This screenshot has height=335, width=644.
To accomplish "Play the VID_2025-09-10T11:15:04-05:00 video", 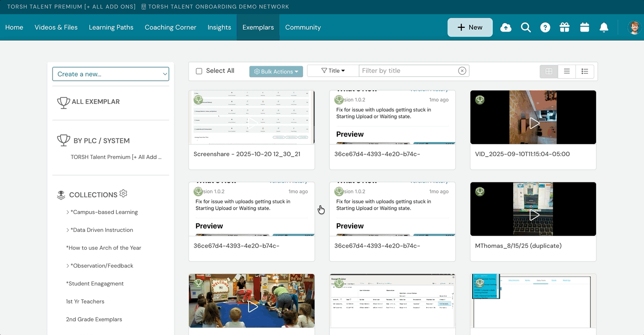I will pyautogui.click(x=534, y=123).
